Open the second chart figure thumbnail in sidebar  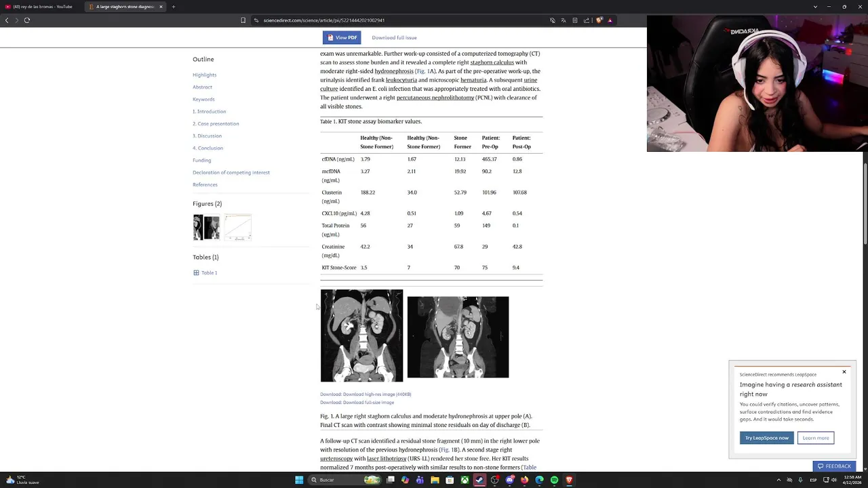tap(238, 228)
